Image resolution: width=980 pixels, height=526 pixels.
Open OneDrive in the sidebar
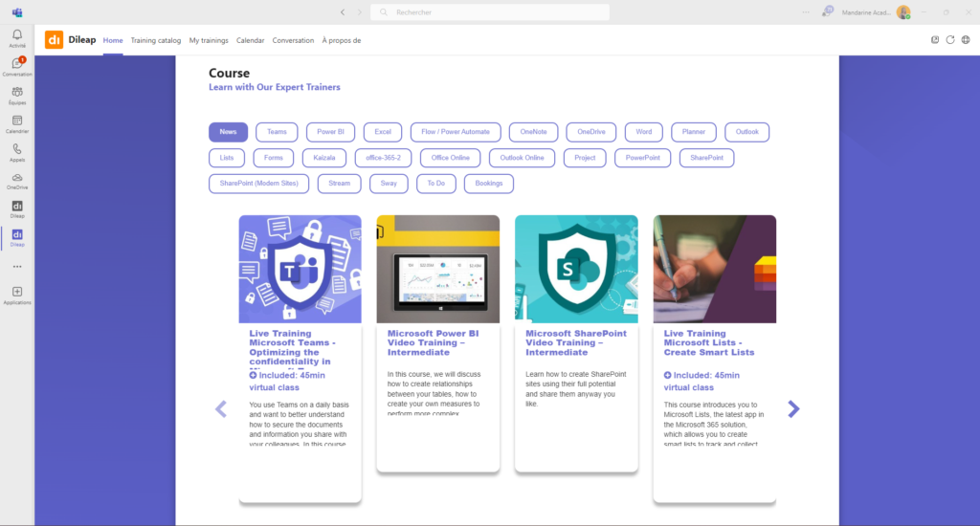pos(17,181)
